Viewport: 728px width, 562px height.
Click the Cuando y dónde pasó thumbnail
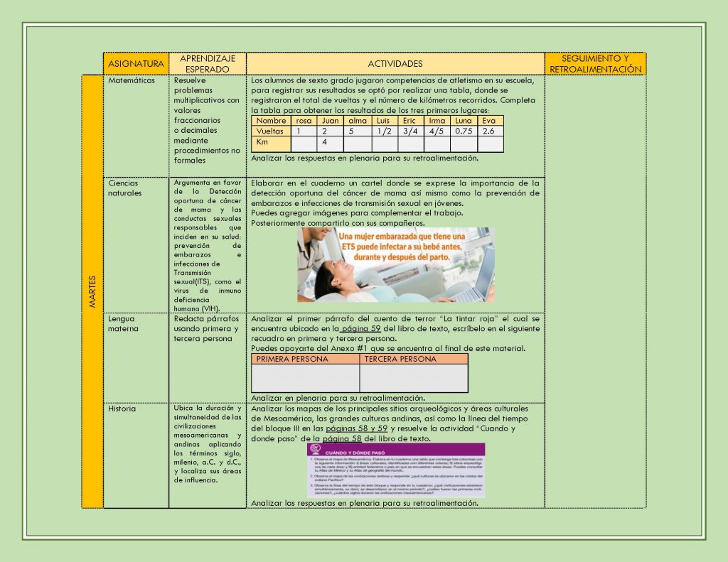(x=396, y=470)
